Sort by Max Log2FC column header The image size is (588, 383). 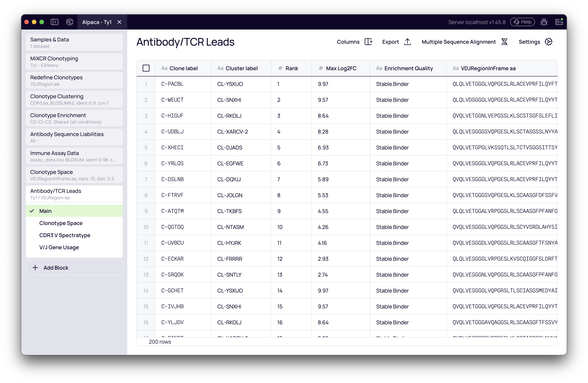[341, 68]
